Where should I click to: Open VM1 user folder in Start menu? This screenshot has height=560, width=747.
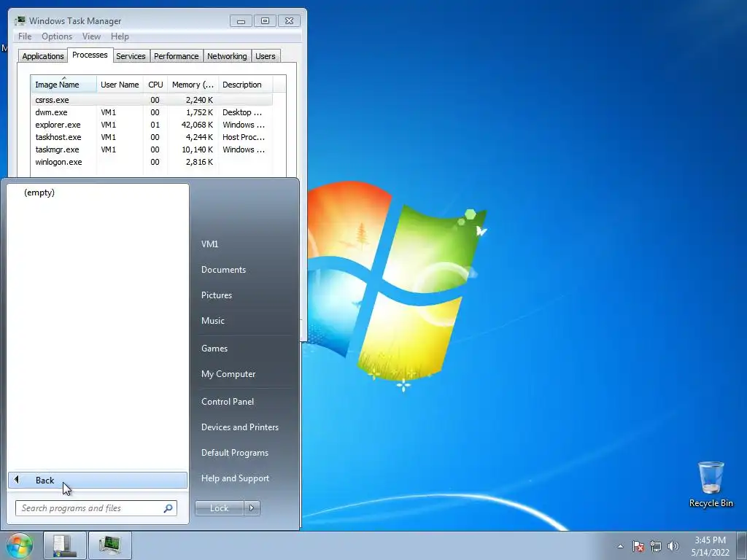click(x=209, y=244)
